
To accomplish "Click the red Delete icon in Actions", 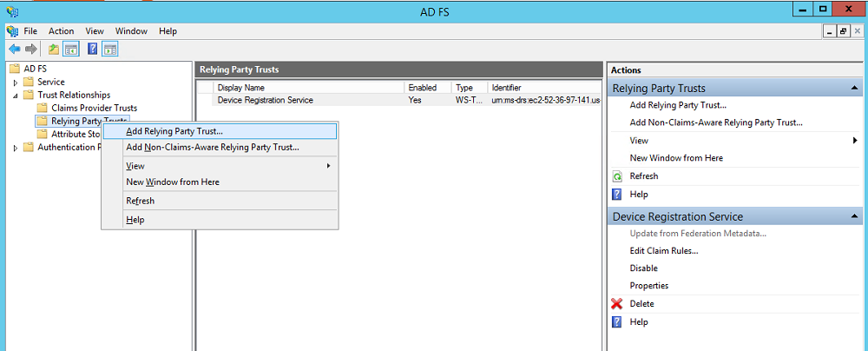I will (617, 304).
